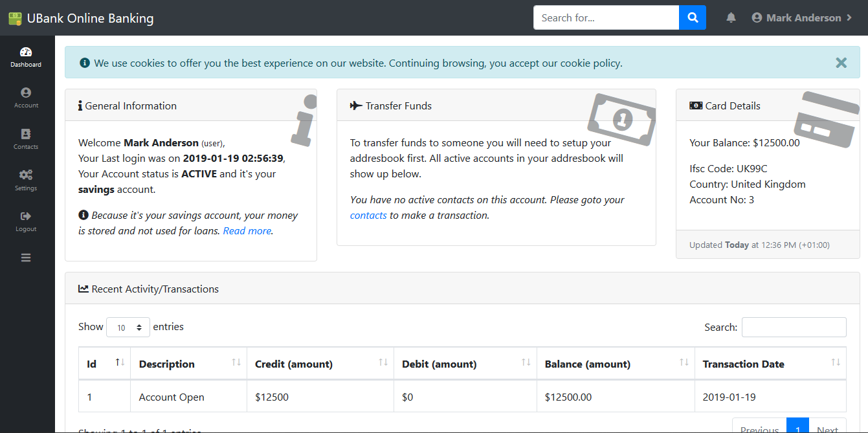
Task: Open the Read more link about savings
Action: pos(247,230)
